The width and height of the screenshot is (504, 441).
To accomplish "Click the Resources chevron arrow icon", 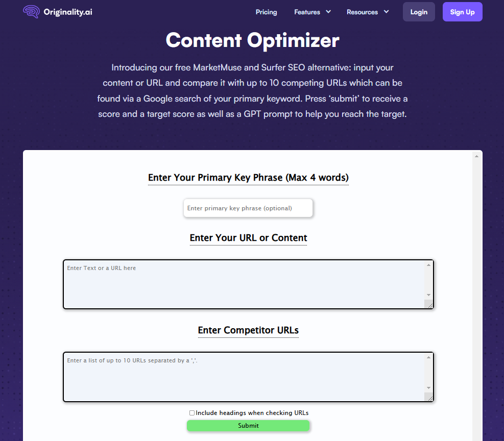I will (x=386, y=12).
